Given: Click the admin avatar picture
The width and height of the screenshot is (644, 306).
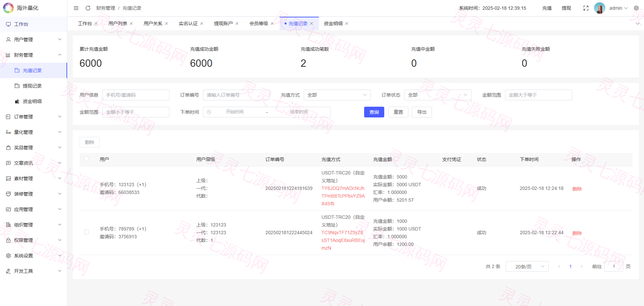Looking at the screenshot, I should (600, 8).
